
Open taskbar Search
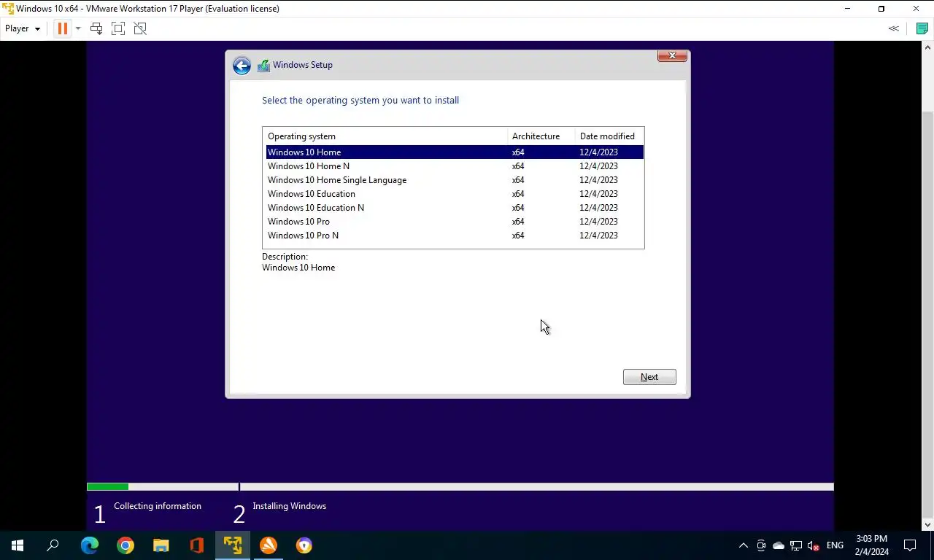(53, 545)
